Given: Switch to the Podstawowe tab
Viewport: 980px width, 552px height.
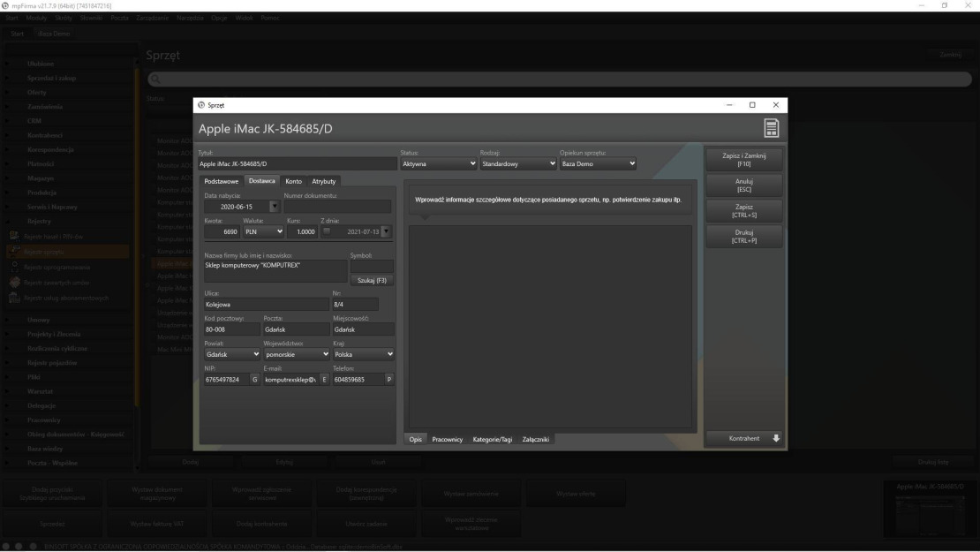Looking at the screenshot, I should pyautogui.click(x=222, y=181).
